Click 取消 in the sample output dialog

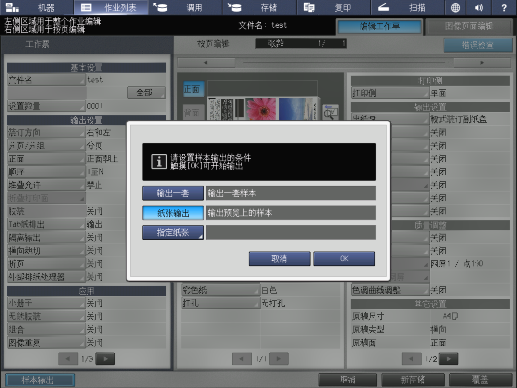(x=279, y=259)
